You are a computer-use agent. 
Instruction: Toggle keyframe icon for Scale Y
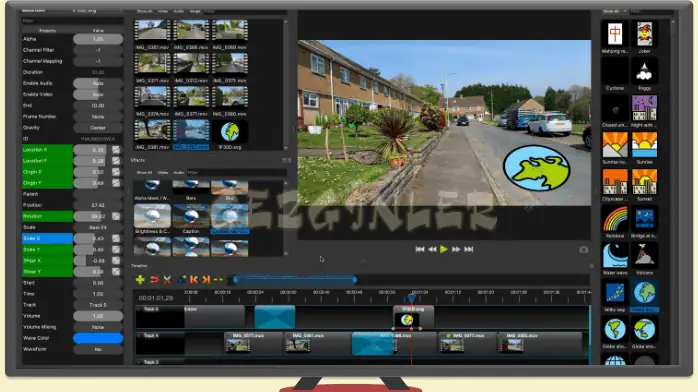pyautogui.click(x=116, y=250)
